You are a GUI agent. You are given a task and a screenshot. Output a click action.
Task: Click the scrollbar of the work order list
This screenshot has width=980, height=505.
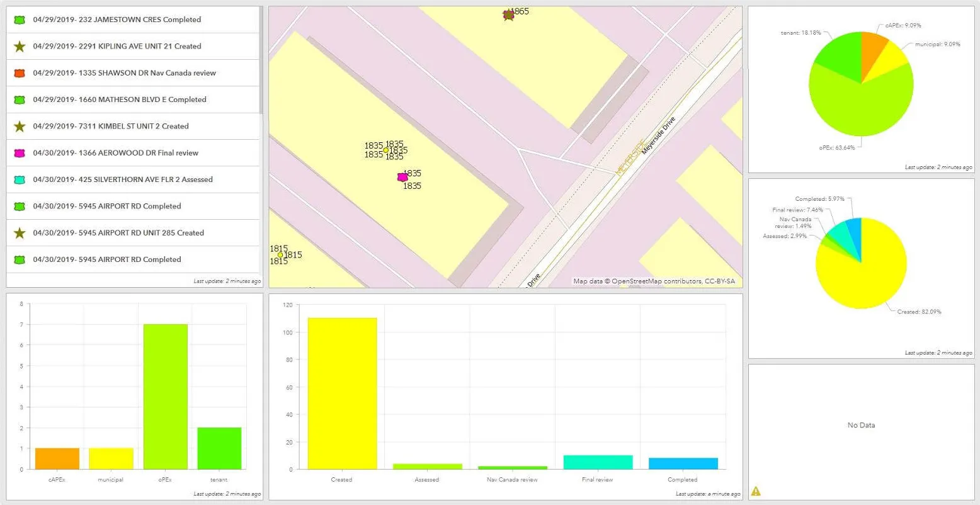(x=261, y=60)
